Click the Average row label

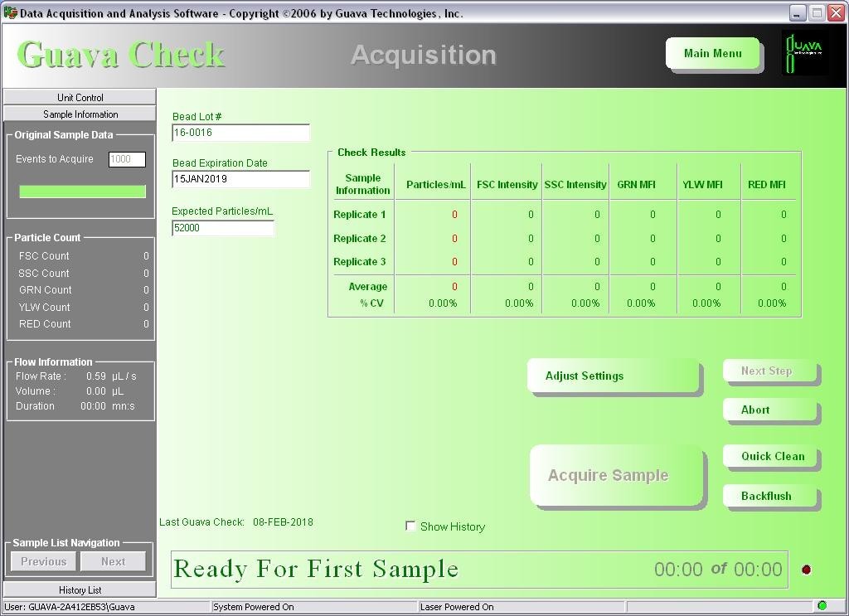point(367,286)
